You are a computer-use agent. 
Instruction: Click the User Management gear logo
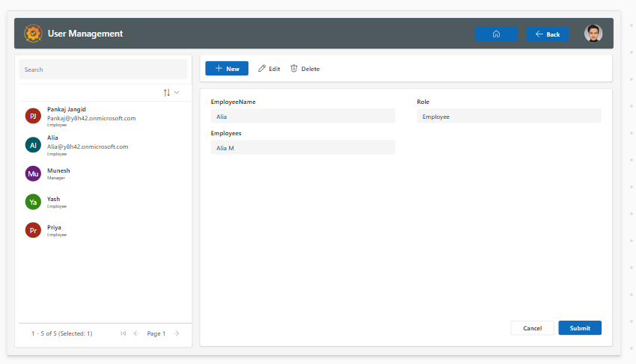pyautogui.click(x=33, y=33)
